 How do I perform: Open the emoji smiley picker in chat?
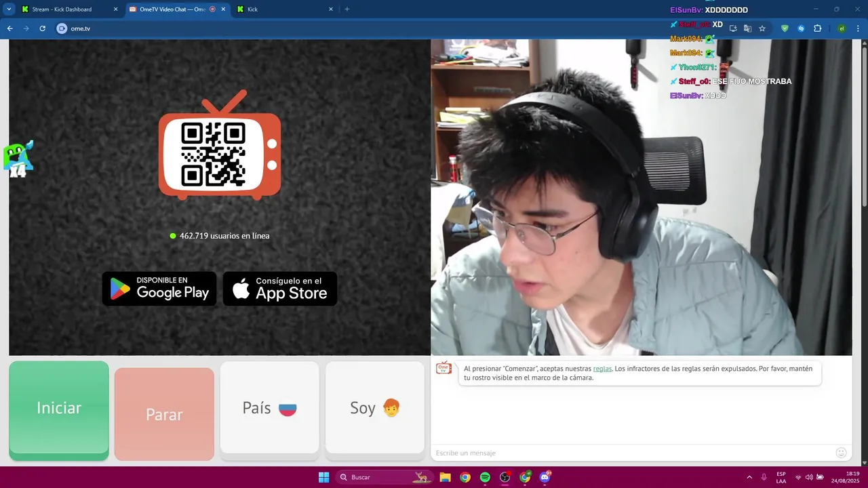(x=841, y=453)
